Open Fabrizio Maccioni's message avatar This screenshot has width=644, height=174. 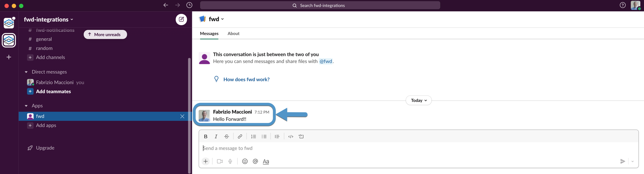tap(204, 115)
